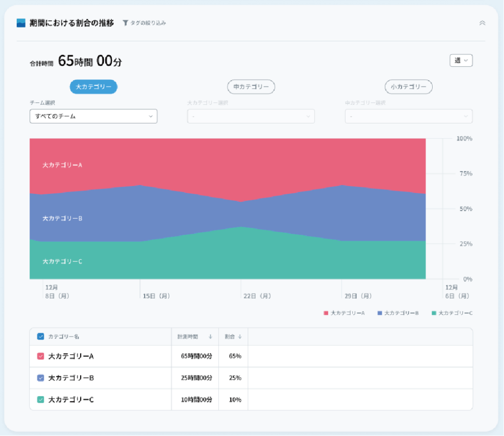
Task: Click 大カテゴリーB blue legend marker
Action: tap(379, 313)
